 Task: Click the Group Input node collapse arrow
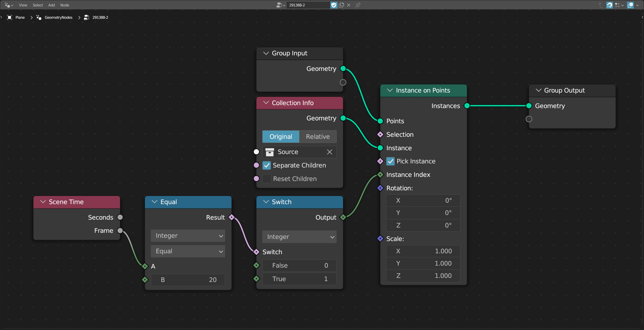coord(266,53)
